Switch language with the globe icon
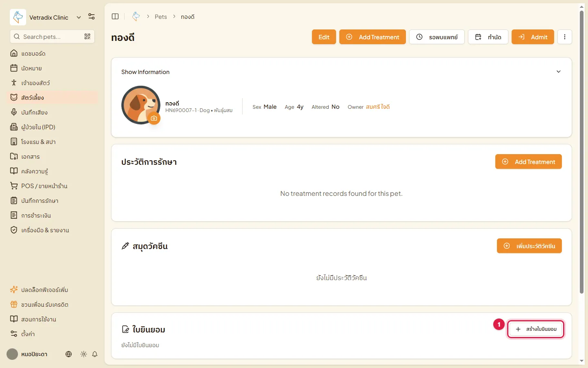588x368 pixels. (x=69, y=354)
